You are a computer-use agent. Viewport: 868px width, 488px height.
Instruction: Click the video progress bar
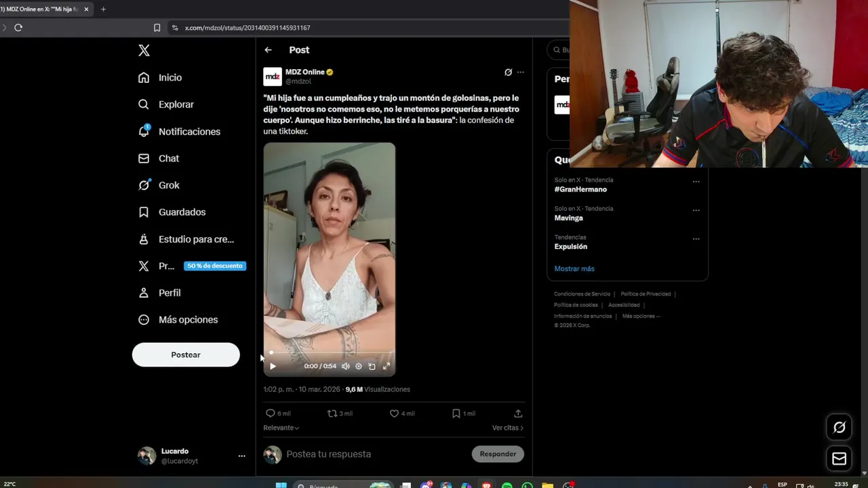pyautogui.click(x=330, y=352)
